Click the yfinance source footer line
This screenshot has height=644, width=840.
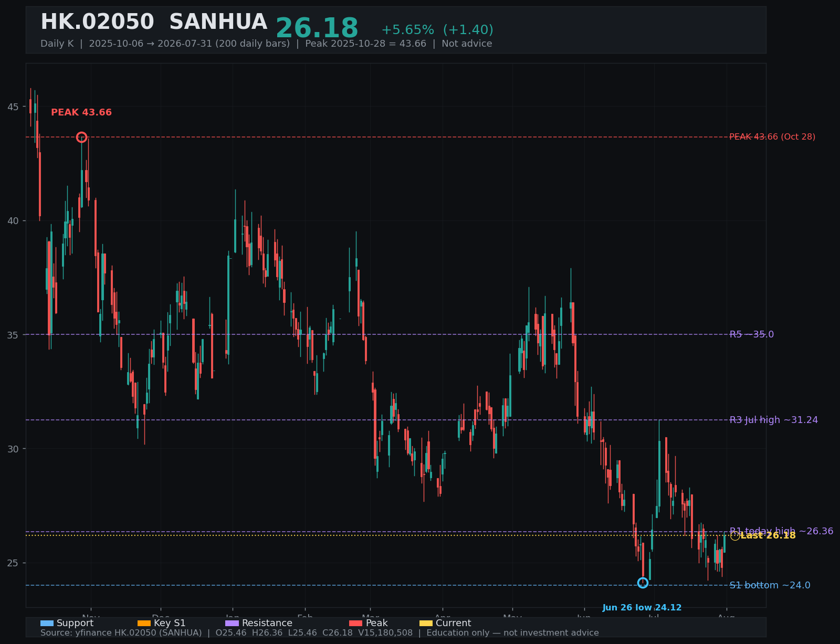320,633
